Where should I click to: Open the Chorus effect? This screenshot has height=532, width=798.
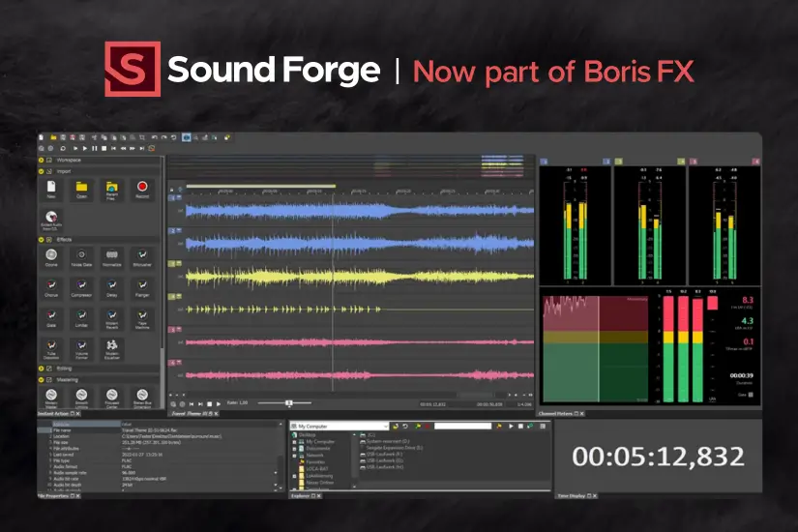tap(51, 287)
